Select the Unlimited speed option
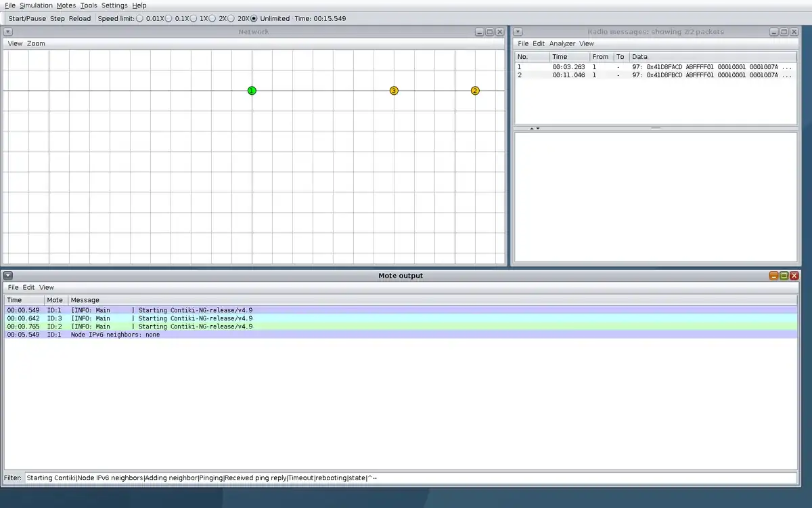The width and height of the screenshot is (812, 508). click(x=270, y=18)
